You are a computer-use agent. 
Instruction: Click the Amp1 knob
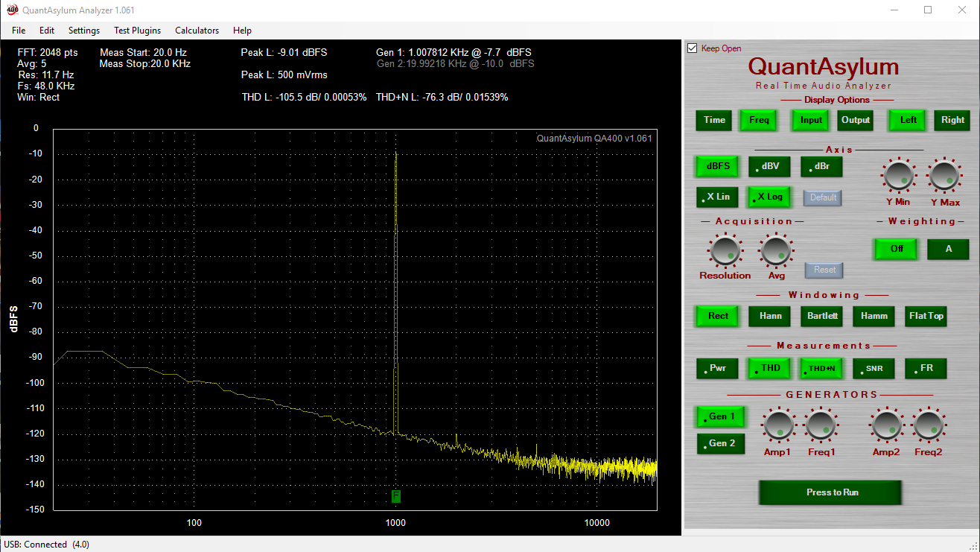click(x=777, y=425)
